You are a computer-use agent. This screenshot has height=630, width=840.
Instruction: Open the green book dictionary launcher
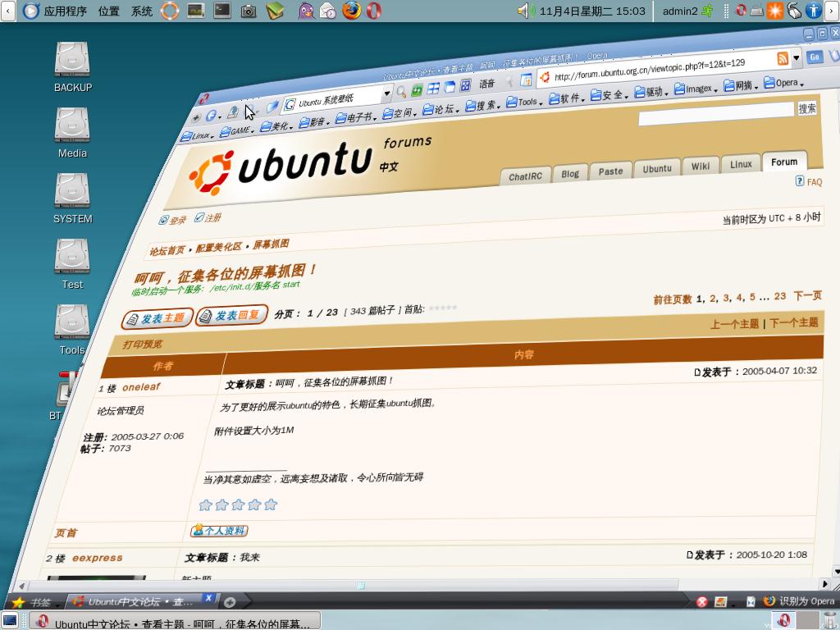click(x=275, y=11)
